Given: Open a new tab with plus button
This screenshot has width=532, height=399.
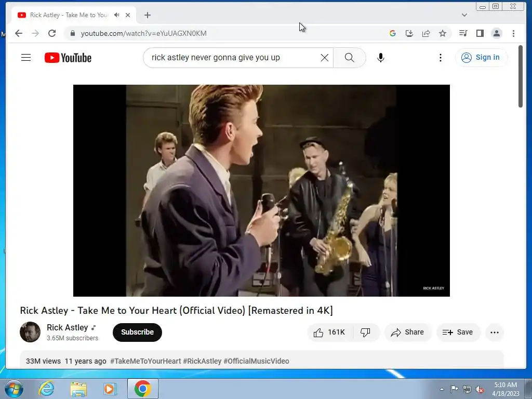Looking at the screenshot, I should pos(147,15).
